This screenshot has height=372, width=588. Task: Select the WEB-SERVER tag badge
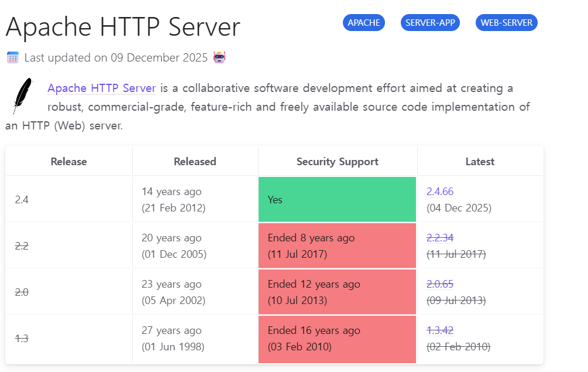506,23
